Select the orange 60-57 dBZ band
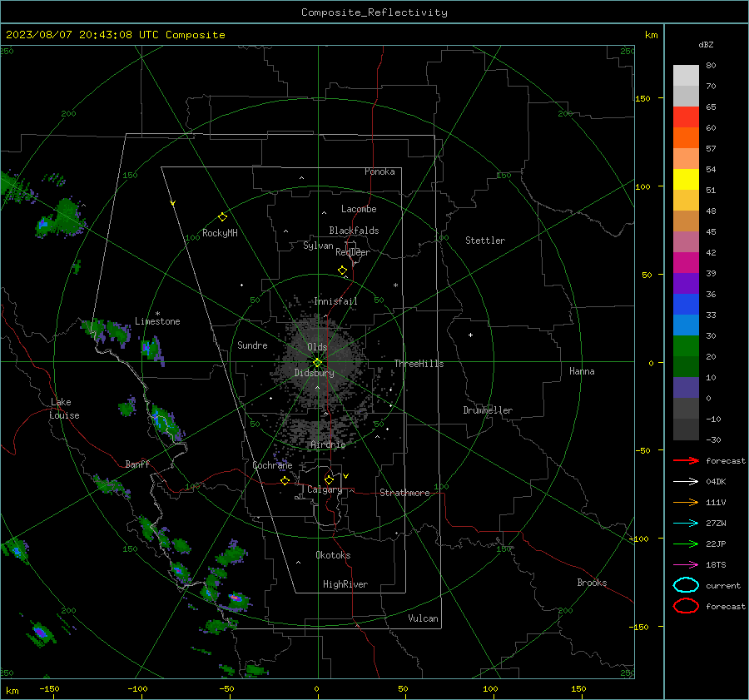The width and height of the screenshot is (749, 700). click(686, 138)
